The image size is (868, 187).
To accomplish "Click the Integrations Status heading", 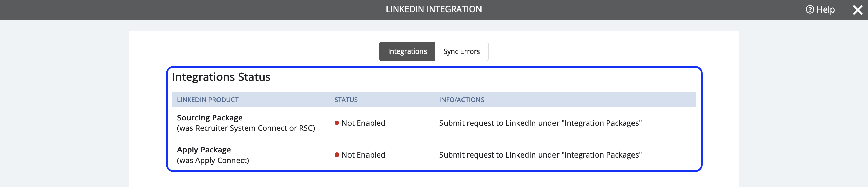I will [221, 77].
